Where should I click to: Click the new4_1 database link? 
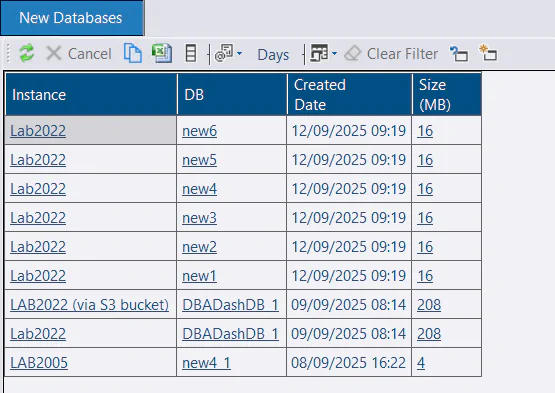206,363
